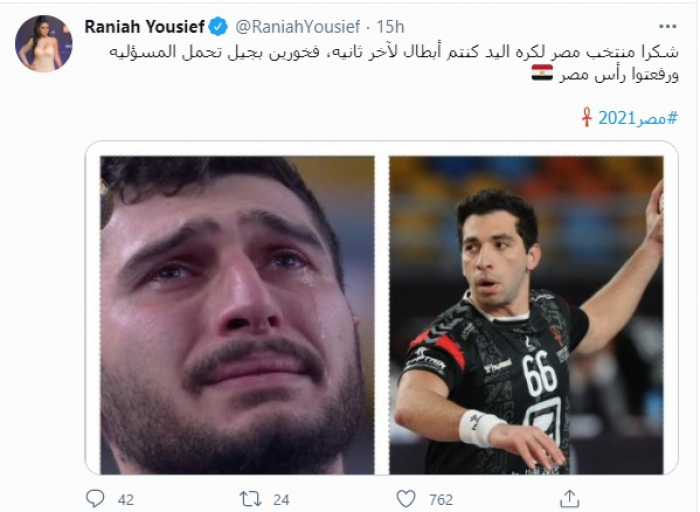Open the #مصر2021 hashtag
700x512 pixels.
(638, 118)
